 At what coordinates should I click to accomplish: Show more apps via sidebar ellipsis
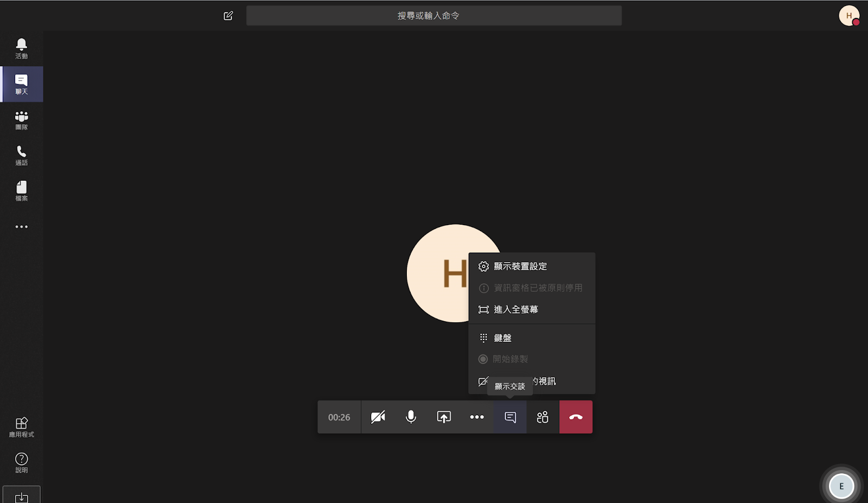click(x=22, y=227)
